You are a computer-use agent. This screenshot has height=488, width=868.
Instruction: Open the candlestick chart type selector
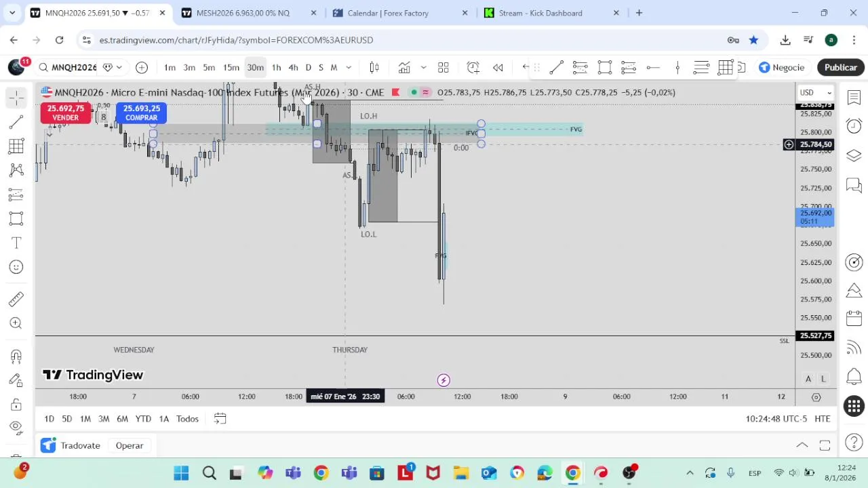tap(374, 67)
